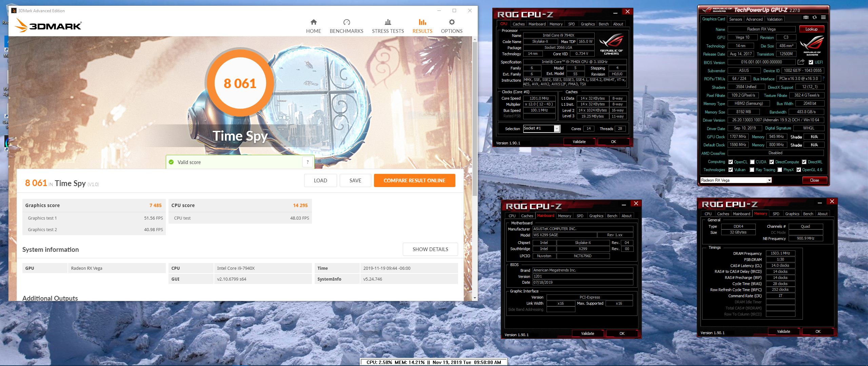Click the Graphics test 2 row
Image resolution: width=868 pixels, height=366 pixels.
coord(94,229)
